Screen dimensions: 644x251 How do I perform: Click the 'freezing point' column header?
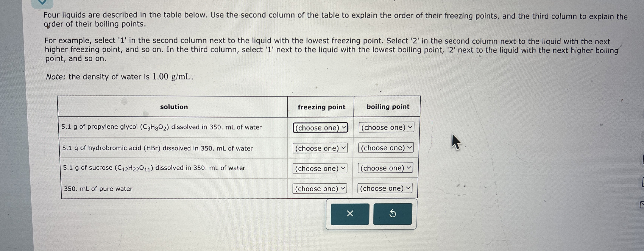coord(321,107)
